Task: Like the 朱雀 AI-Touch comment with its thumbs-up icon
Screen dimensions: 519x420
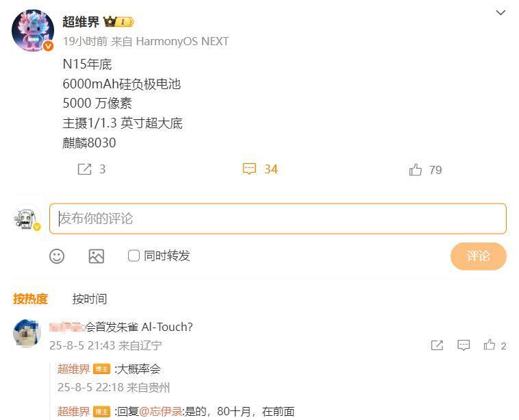Action: pos(489,345)
